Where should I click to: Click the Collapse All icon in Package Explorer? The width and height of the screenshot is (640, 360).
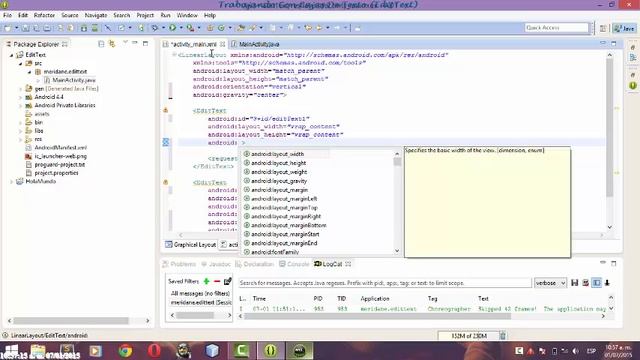pyautogui.click(x=101, y=44)
